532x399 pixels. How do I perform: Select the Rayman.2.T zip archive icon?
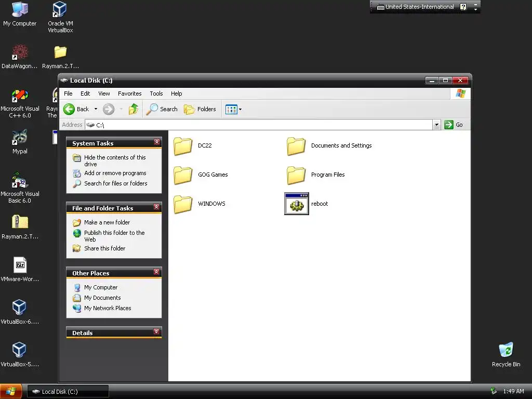click(x=20, y=227)
